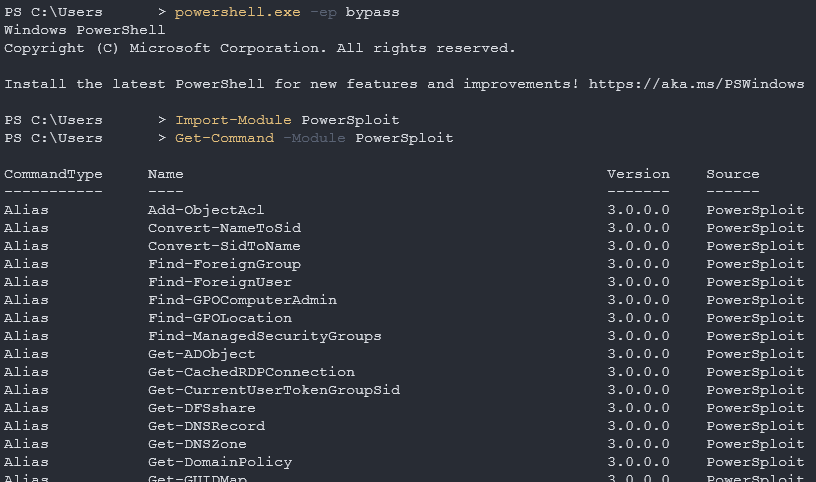This screenshot has height=482, width=816.
Task: Click Get-ADObject in the Name column
Action: tap(201, 354)
